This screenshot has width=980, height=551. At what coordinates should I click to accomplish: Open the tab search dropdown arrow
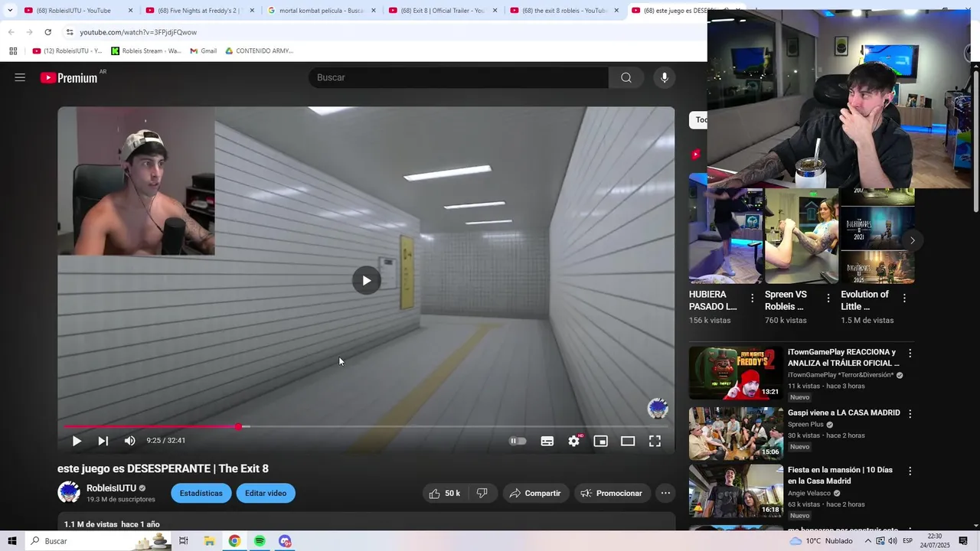[x=10, y=11]
